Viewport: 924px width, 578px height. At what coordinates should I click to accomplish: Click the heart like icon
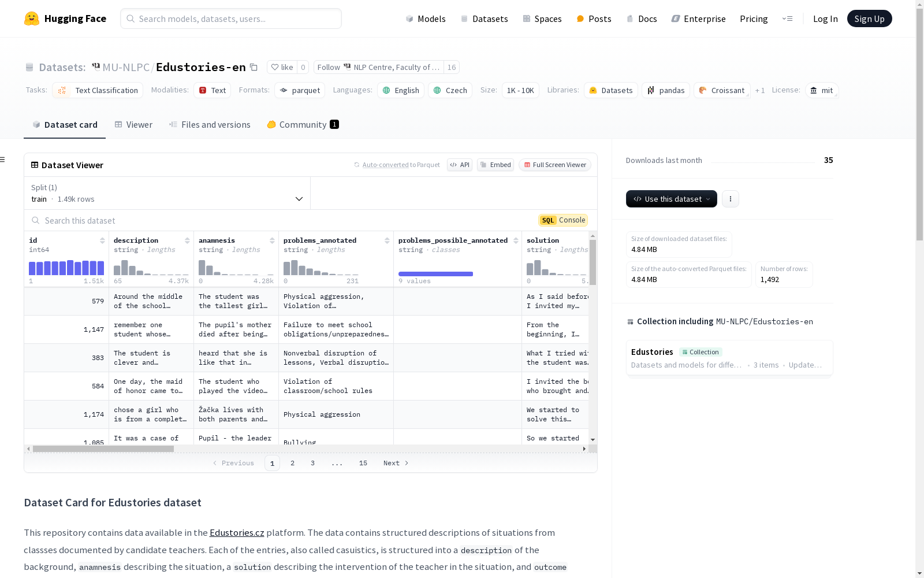coord(275,67)
